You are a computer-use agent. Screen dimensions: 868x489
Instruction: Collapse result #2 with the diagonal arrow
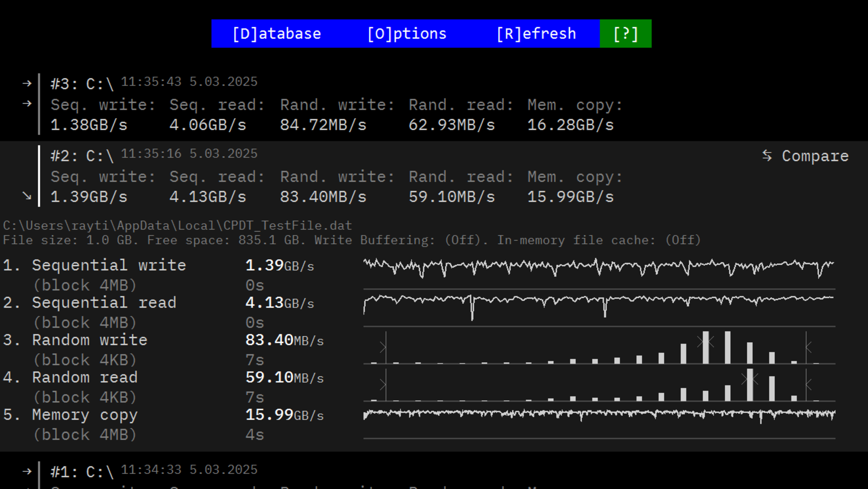27,196
